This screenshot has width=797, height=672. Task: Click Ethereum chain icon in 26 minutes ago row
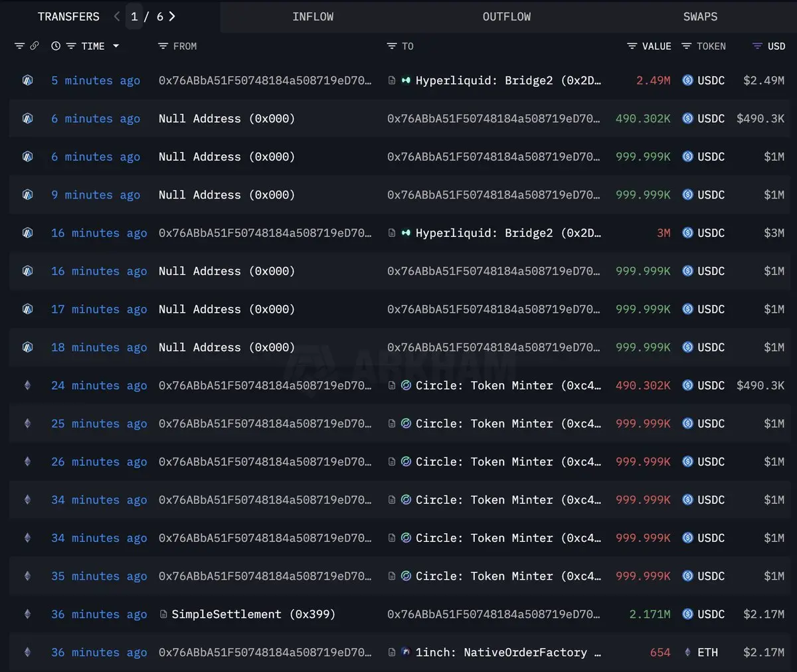tap(27, 462)
